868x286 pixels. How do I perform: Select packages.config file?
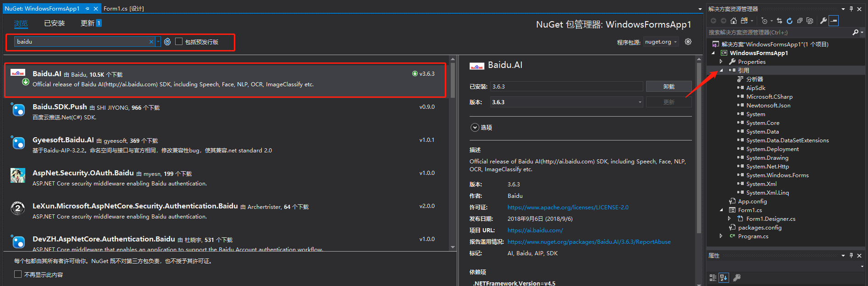coord(759,227)
